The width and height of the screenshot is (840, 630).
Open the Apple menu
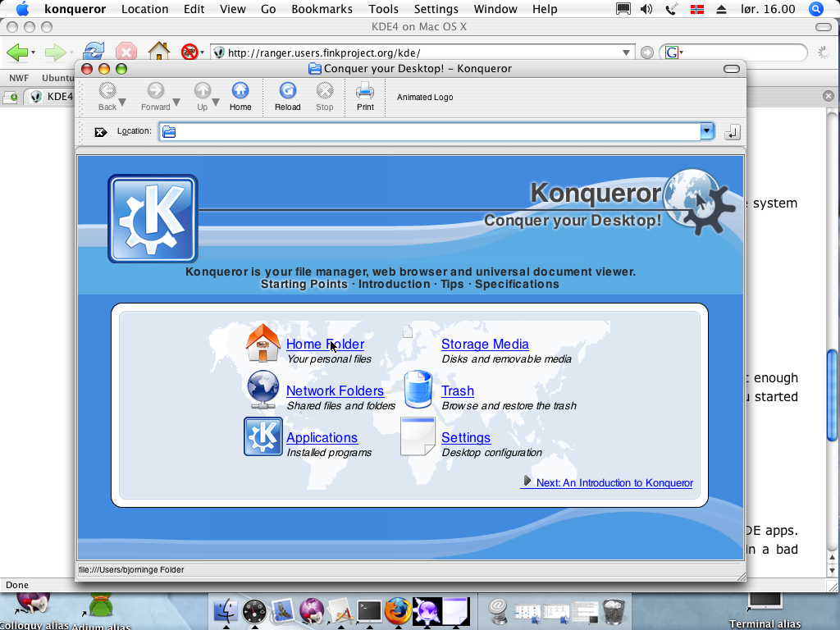(22, 8)
